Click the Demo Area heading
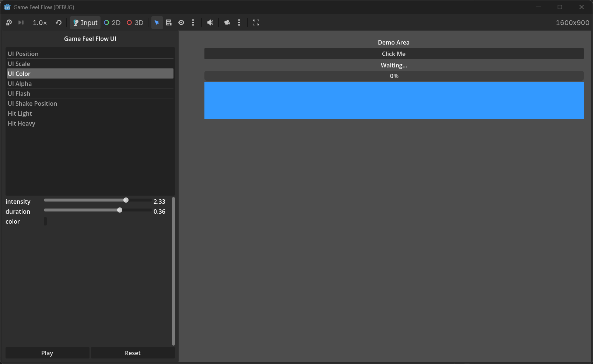This screenshot has width=593, height=364. [x=394, y=42]
